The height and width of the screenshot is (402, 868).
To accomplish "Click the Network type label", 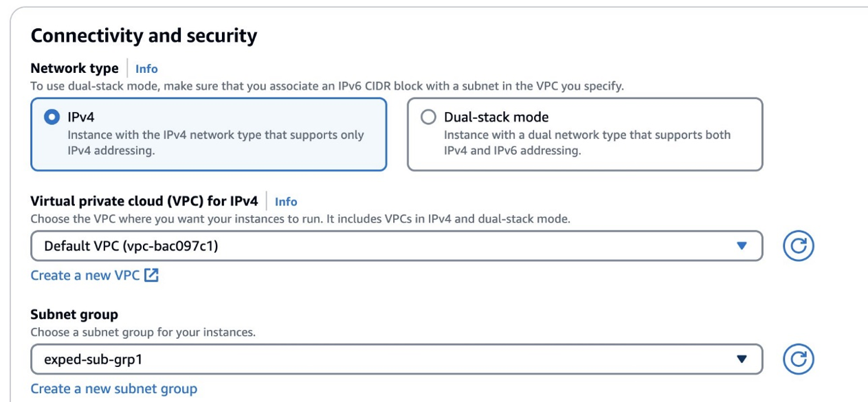I will point(74,68).
